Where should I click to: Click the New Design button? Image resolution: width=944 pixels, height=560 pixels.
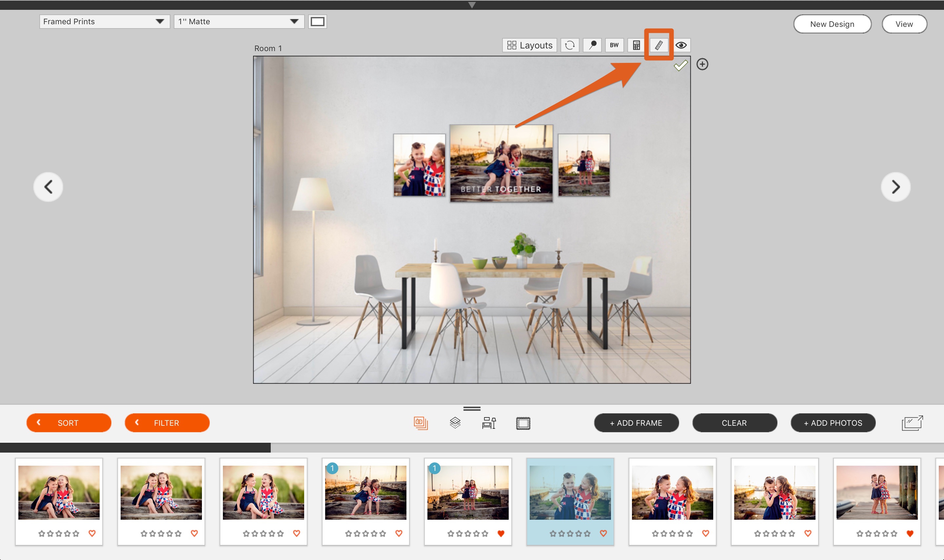[832, 24]
